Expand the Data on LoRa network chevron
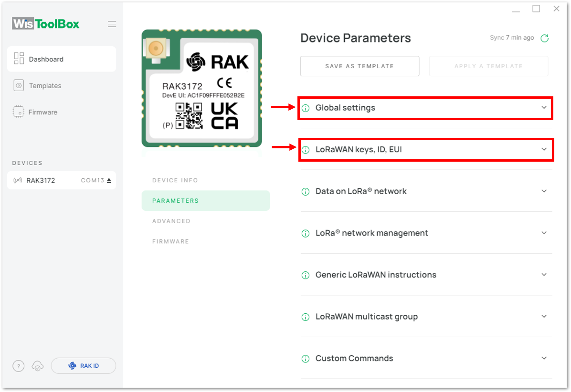The height and width of the screenshot is (392, 571). click(544, 191)
